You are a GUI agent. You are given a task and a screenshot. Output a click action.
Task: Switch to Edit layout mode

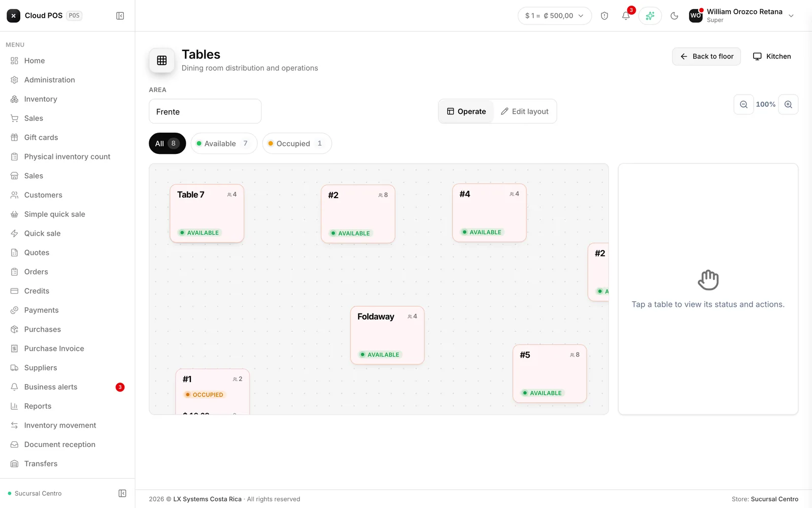pos(525,111)
